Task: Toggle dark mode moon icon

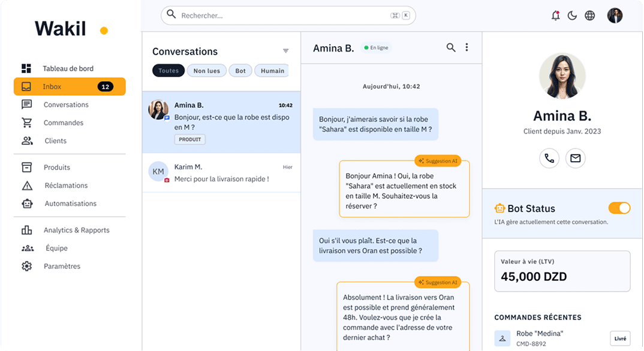Action: 572,16
